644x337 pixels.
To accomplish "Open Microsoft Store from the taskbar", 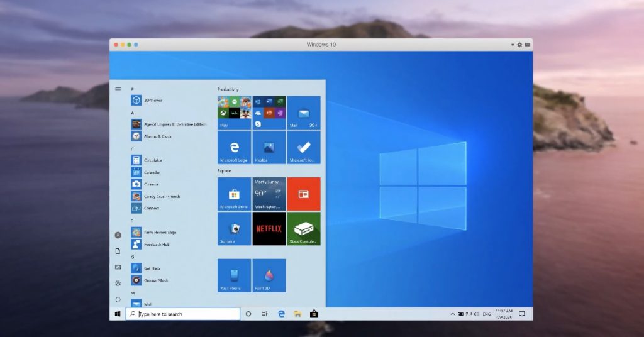I will point(314,314).
